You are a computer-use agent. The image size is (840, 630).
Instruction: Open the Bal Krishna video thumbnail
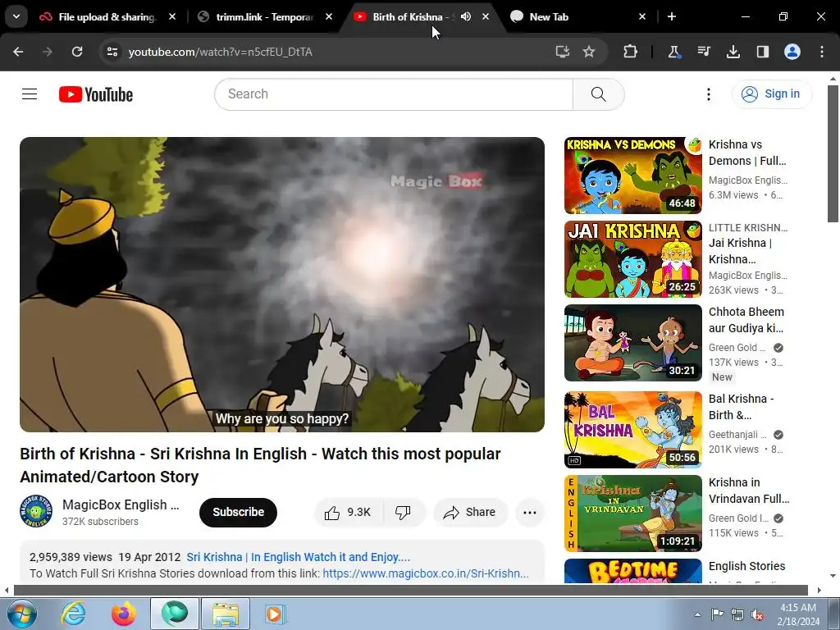click(x=632, y=430)
